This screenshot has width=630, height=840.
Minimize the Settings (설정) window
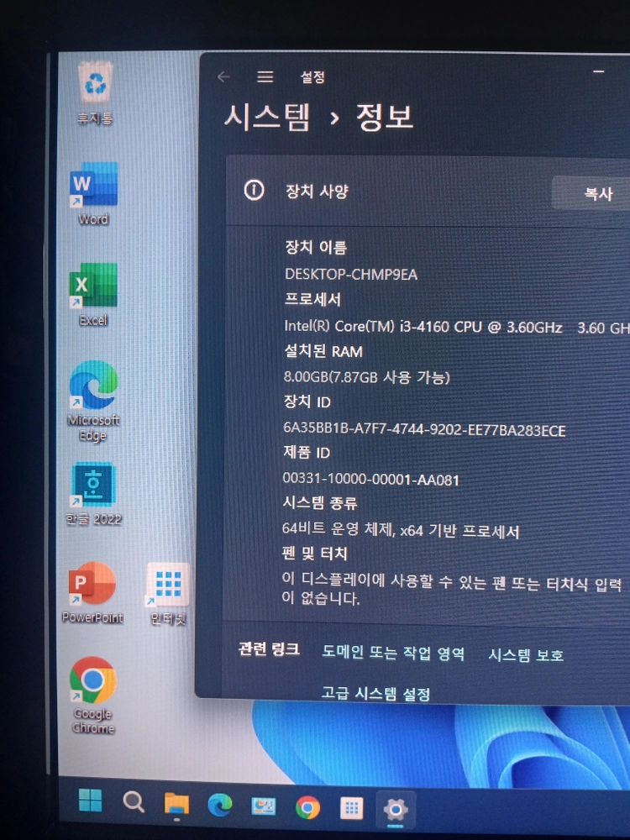[x=599, y=71]
